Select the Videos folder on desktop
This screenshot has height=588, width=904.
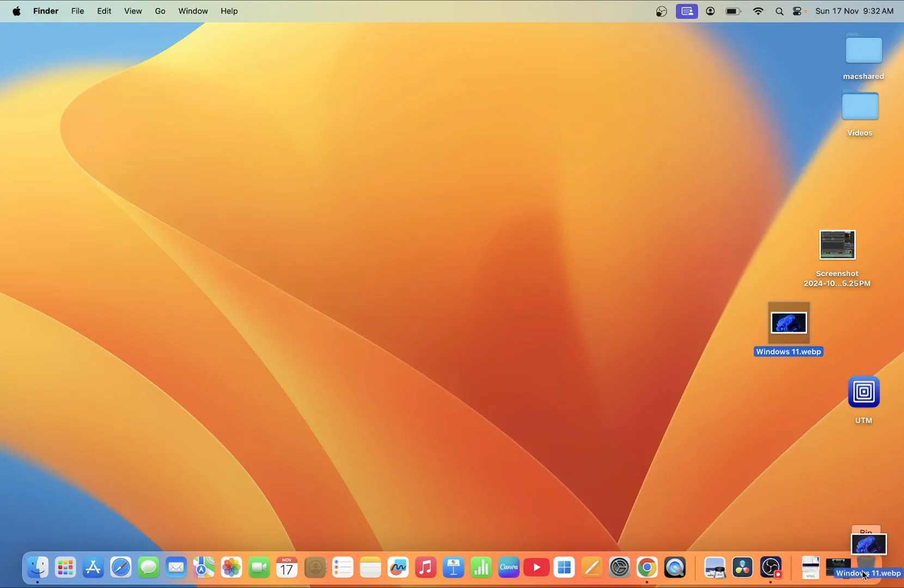[860, 106]
